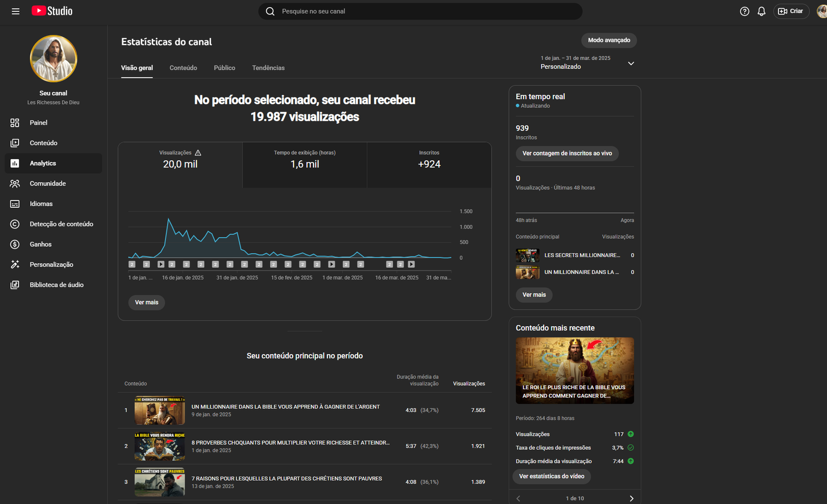Open Biblioteca de áudio

click(56, 285)
